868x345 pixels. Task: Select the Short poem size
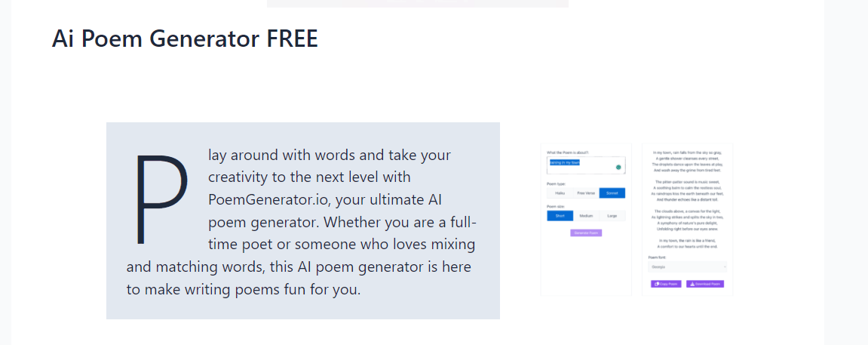tap(560, 216)
